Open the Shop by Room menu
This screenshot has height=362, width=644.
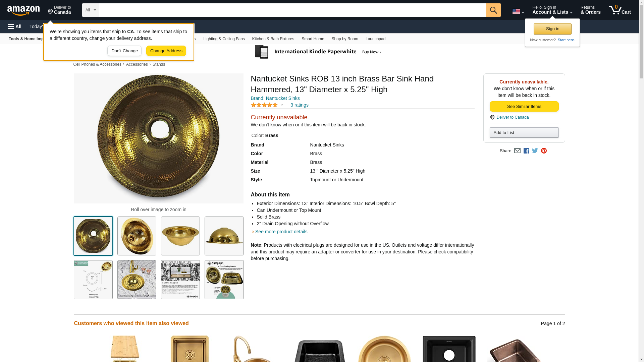pyautogui.click(x=344, y=39)
